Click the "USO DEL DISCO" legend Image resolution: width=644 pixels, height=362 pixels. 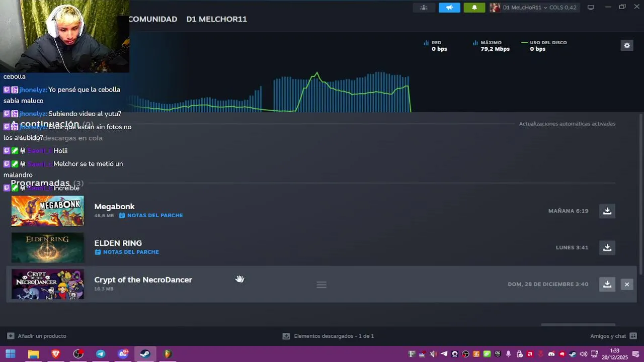pyautogui.click(x=544, y=43)
